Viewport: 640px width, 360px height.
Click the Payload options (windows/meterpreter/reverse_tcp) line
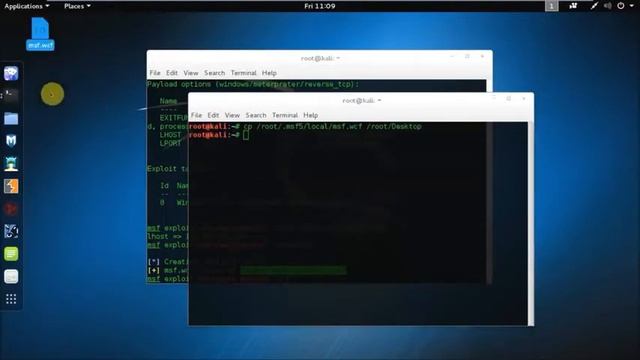253,84
